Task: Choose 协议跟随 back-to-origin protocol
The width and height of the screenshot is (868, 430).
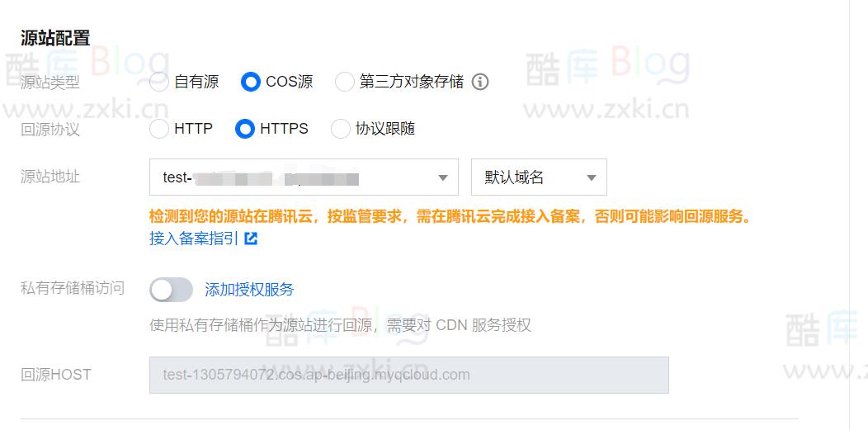Action: coord(340,129)
